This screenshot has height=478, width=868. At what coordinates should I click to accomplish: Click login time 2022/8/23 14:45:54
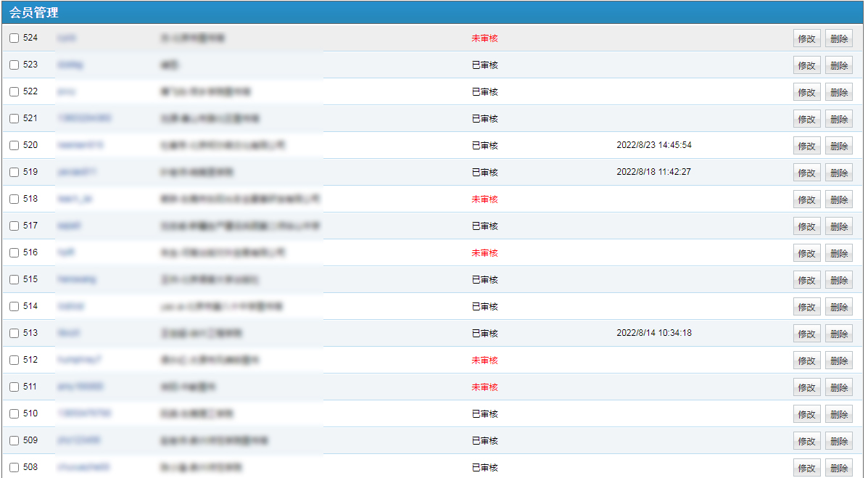pos(653,146)
